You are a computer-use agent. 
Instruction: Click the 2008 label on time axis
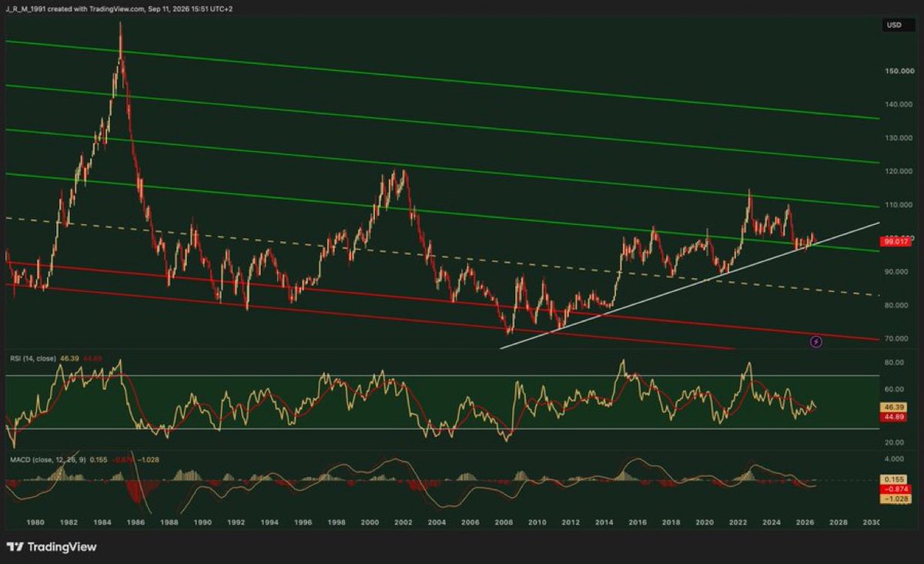click(504, 522)
